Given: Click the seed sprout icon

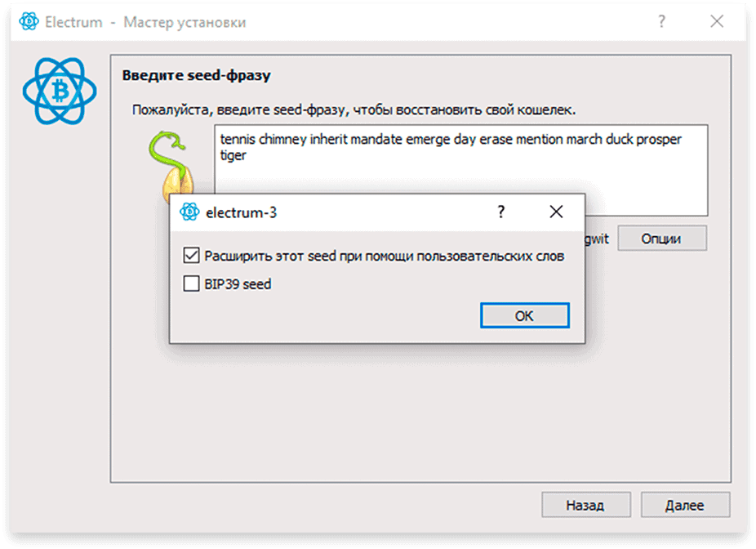Looking at the screenshot, I should tap(171, 164).
